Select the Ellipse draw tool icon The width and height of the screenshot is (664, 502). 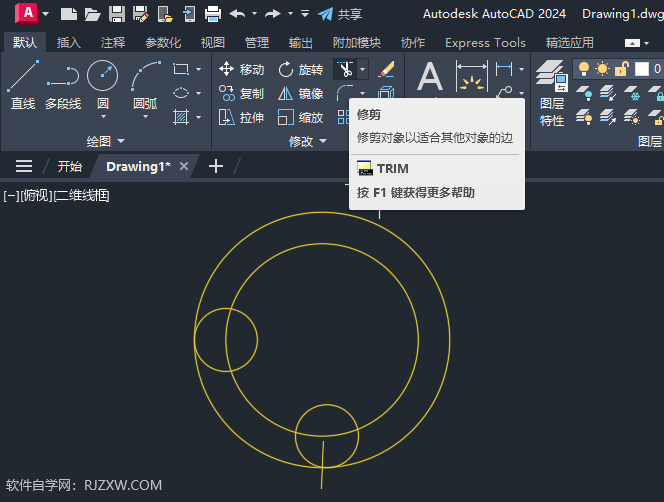[181, 93]
